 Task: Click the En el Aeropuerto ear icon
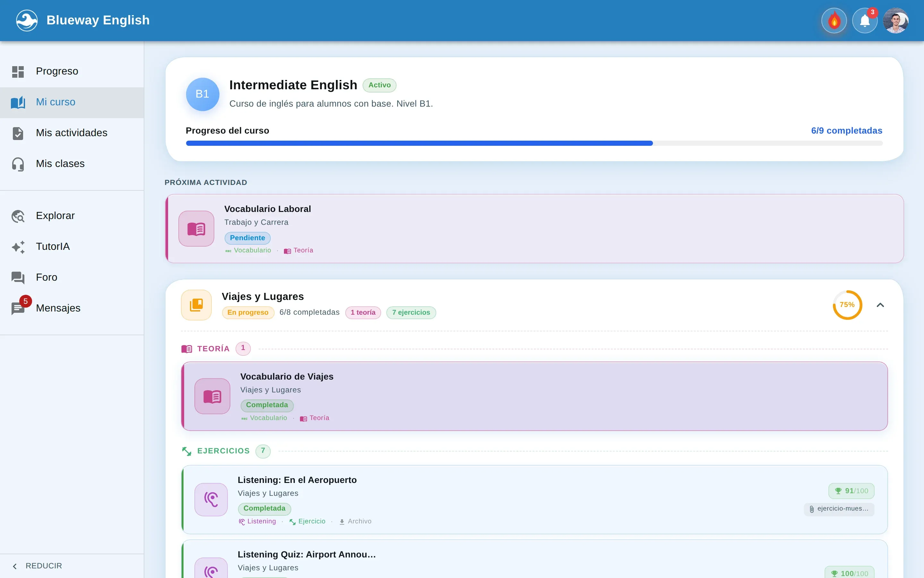211,500
